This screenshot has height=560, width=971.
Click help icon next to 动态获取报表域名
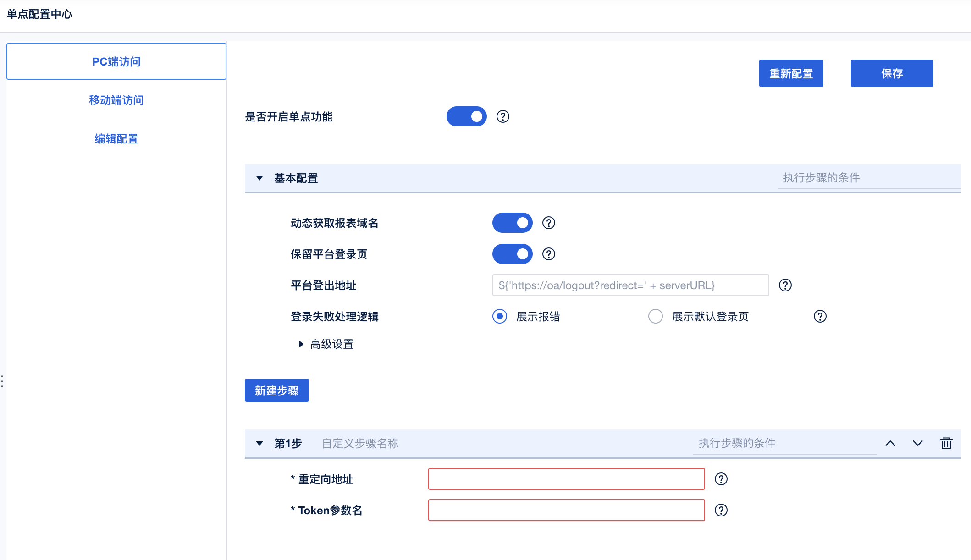[x=549, y=223]
